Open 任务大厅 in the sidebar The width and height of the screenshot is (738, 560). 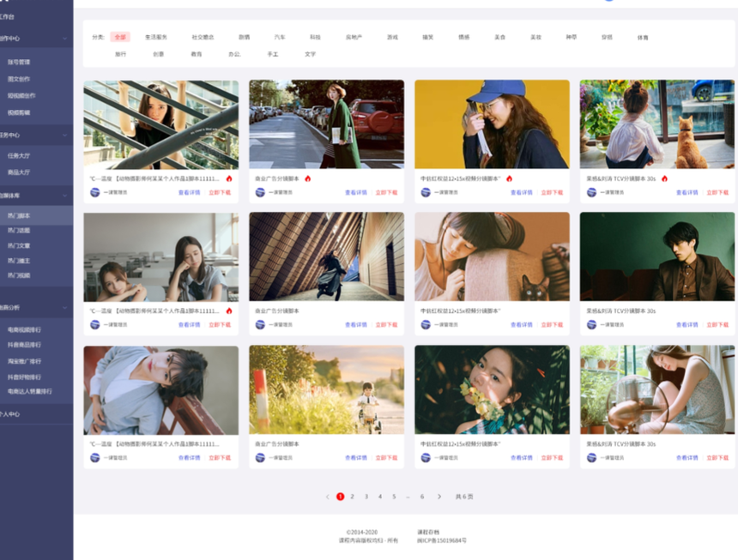click(19, 155)
